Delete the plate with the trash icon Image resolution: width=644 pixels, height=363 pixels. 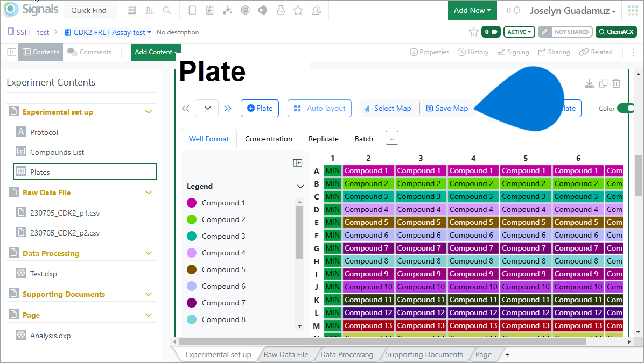(x=617, y=83)
